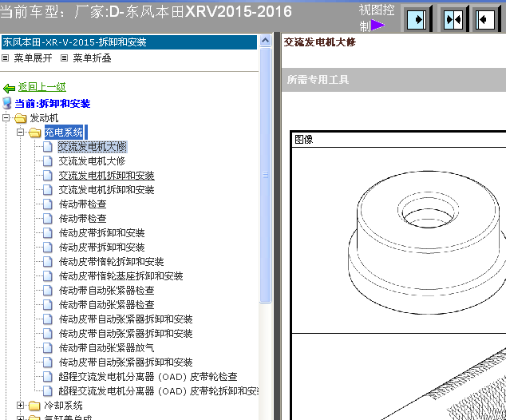506x420 pixels.
Task: Open the first 传动带自动张紧器检查 entry
Action: [x=106, y=290]
